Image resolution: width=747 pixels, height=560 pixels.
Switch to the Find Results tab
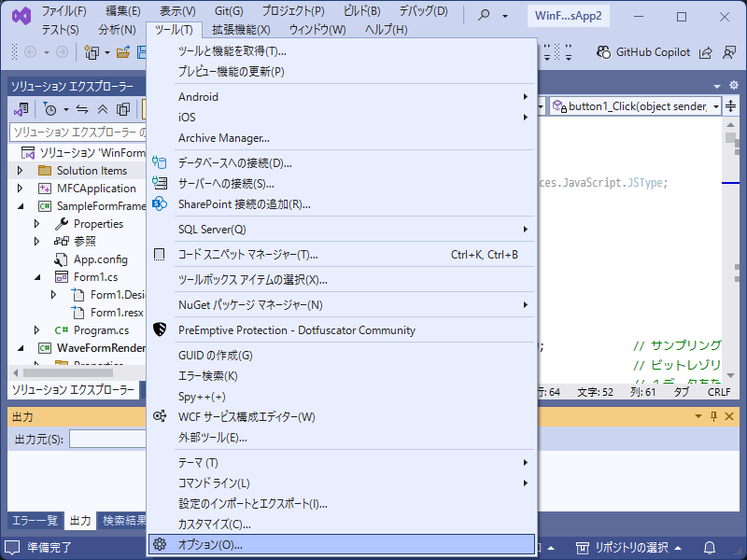pos(124,520)
